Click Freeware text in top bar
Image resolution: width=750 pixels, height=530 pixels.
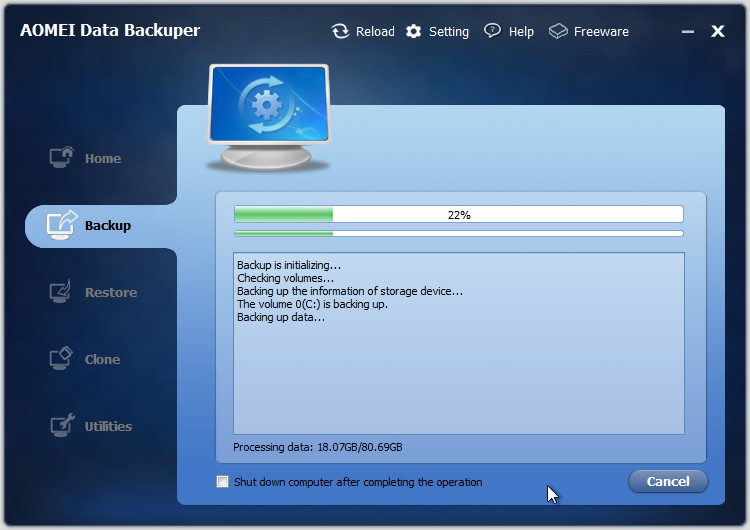pos(601,32)
